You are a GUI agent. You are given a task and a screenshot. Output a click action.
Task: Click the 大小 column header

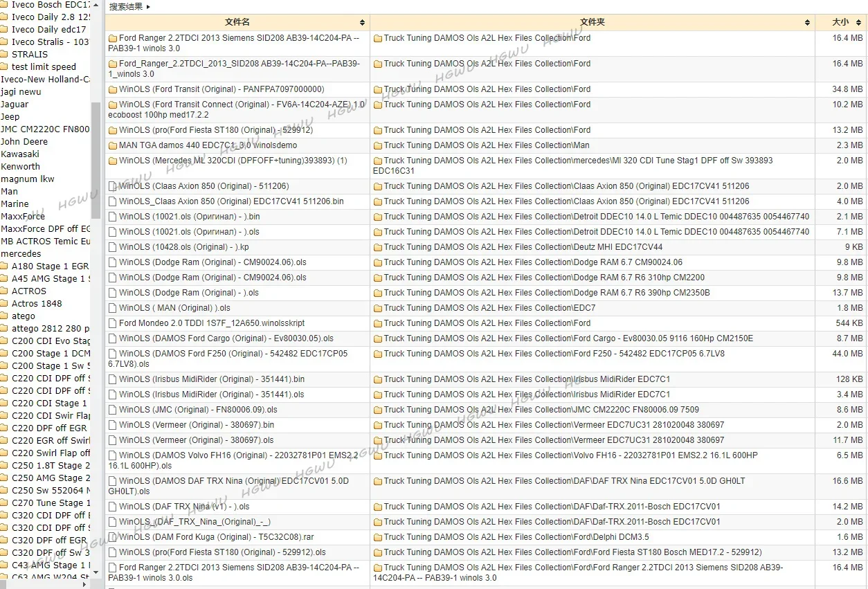(841, 22)
